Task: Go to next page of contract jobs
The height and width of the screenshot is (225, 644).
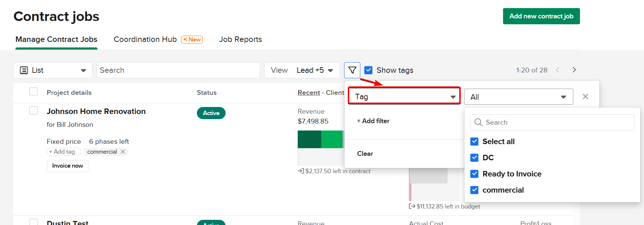Action: [x=574, y=70]
